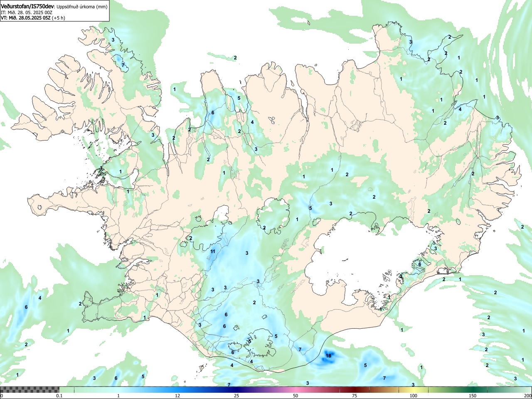532x399 pixels.
Task: Click the 0 label on the legend
Action: (2, 396)
